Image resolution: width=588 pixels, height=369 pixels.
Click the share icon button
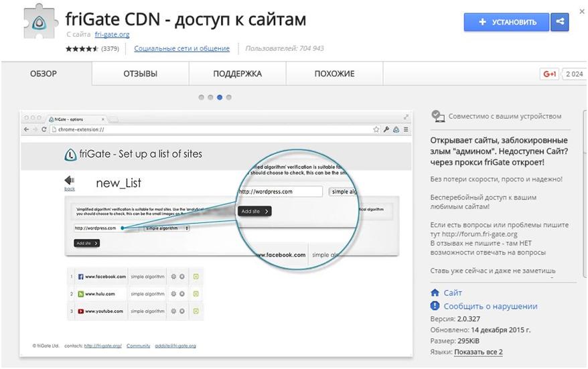[x=560, y=22]
